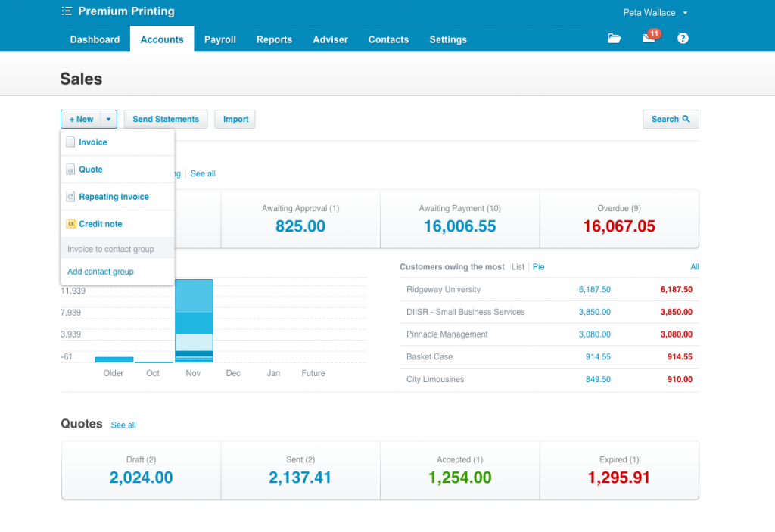Screen dimensions: 775x532
Task: Click the Invoice document icon in the menu
Action: pyautogui.click(x=72, y=142)
